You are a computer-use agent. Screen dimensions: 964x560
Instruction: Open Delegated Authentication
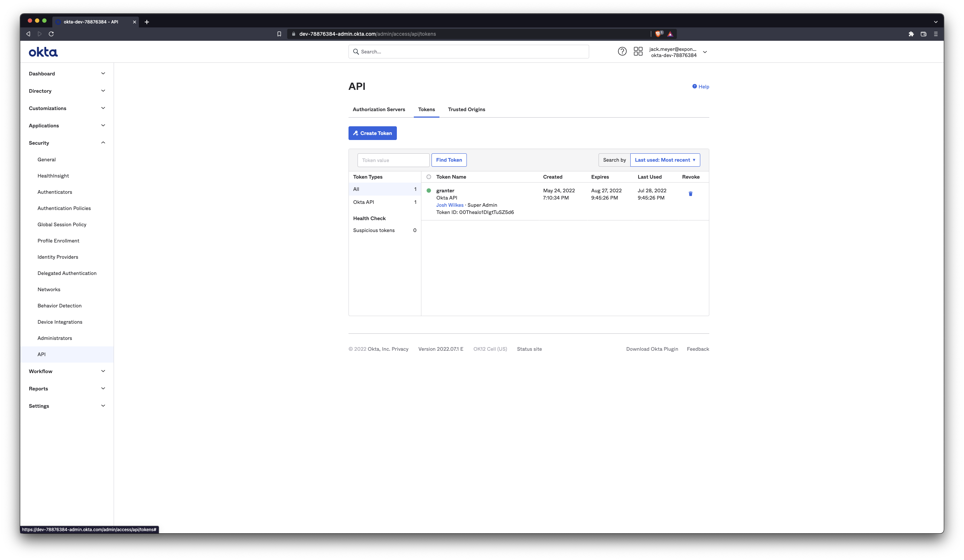[x=67, y=274]
